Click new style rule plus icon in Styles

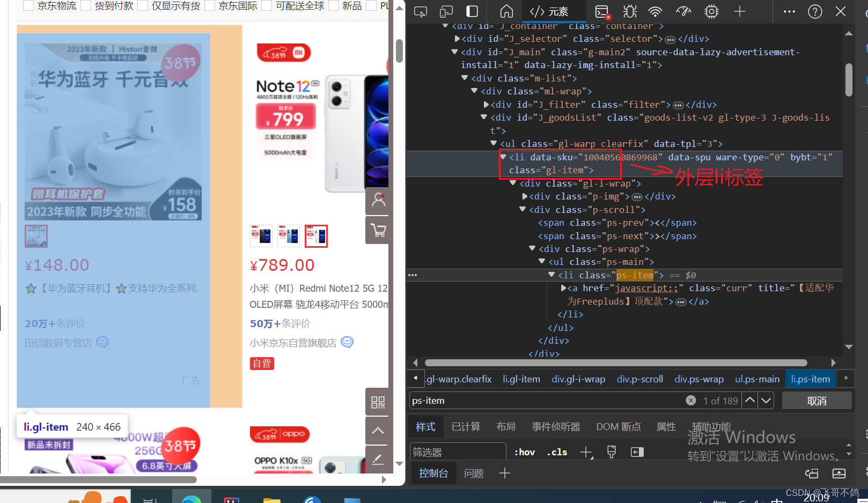point(586,453)
